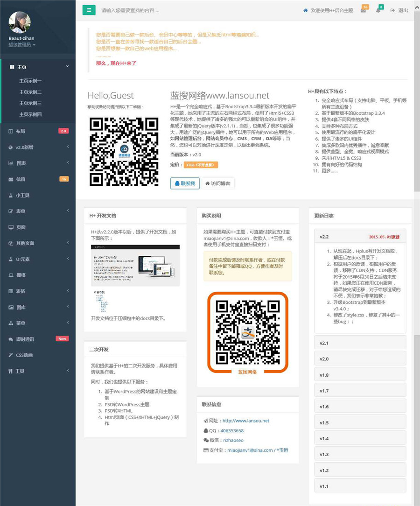Screen dimensions: 420x506
Task: Click the 退出 logout link
Action: [x=399, y=10]
